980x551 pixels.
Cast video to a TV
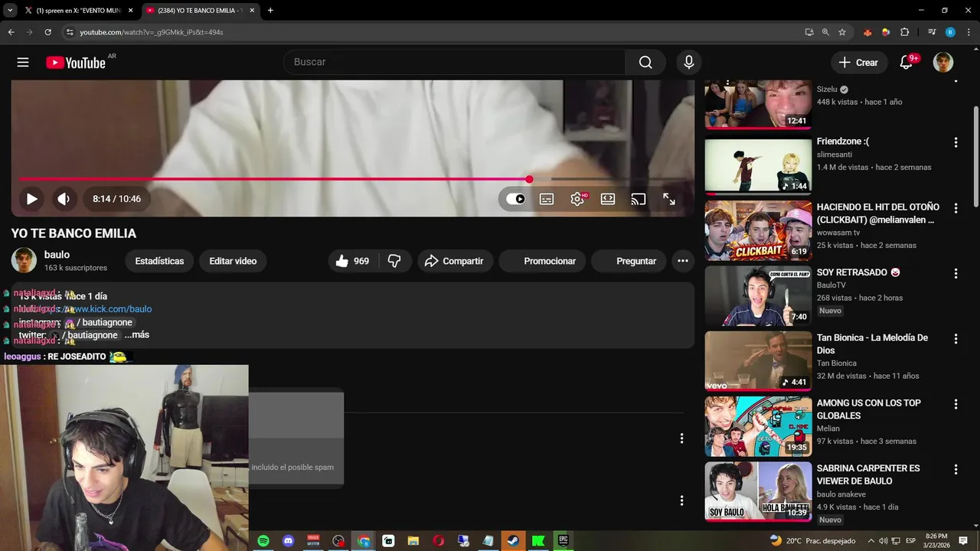(638, 199)
